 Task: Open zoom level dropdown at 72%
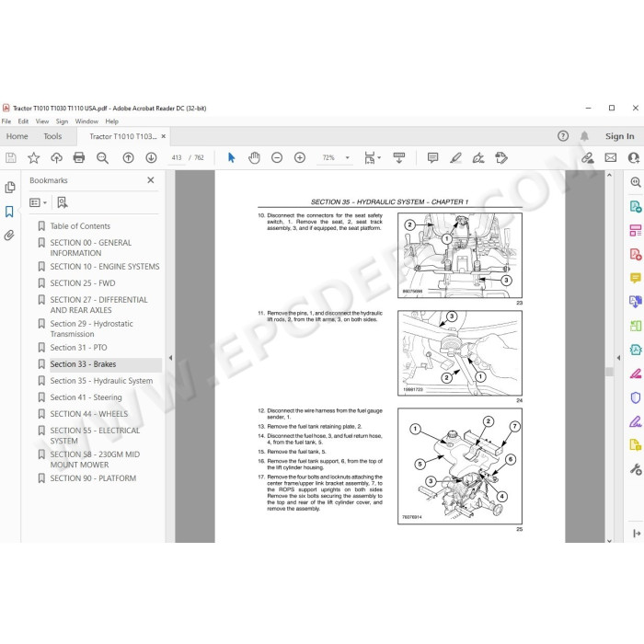(x=347, y=157)
